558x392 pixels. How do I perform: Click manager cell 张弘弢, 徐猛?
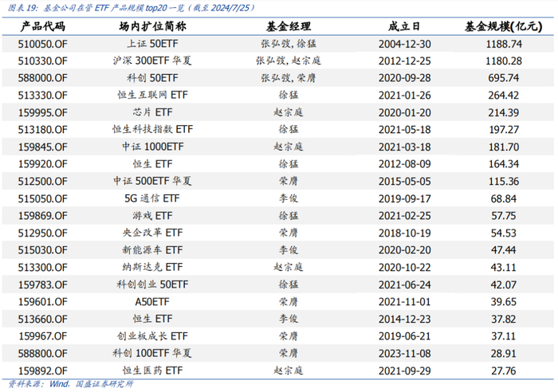289,44
